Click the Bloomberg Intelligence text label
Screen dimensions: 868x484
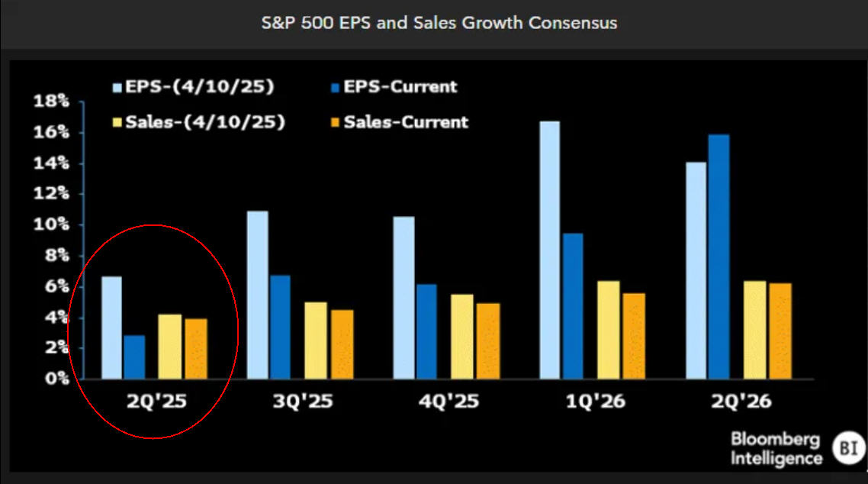coord(776,449)
